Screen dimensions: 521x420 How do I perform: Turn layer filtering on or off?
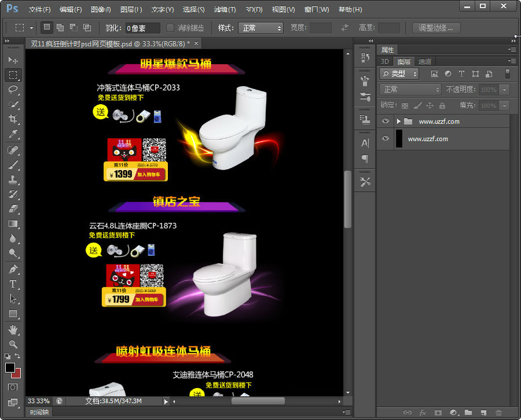point(507,73)
